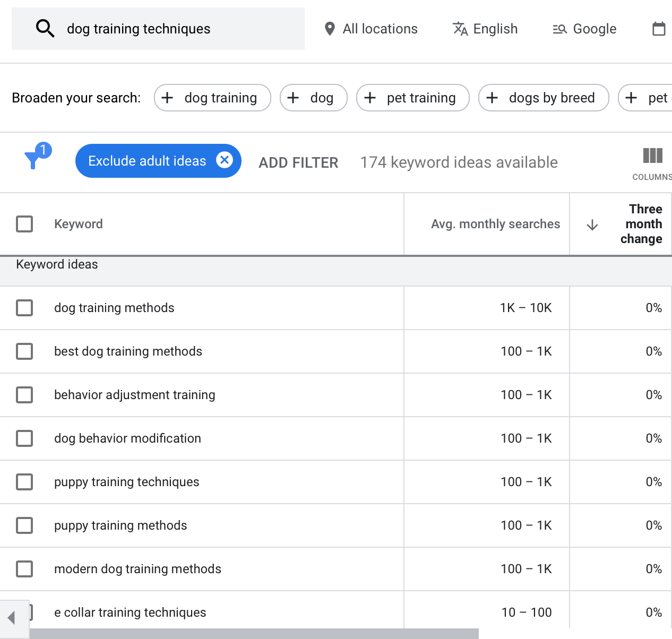Click ADD FILTER
Screen dimensions: 672x639
(298, 162)
